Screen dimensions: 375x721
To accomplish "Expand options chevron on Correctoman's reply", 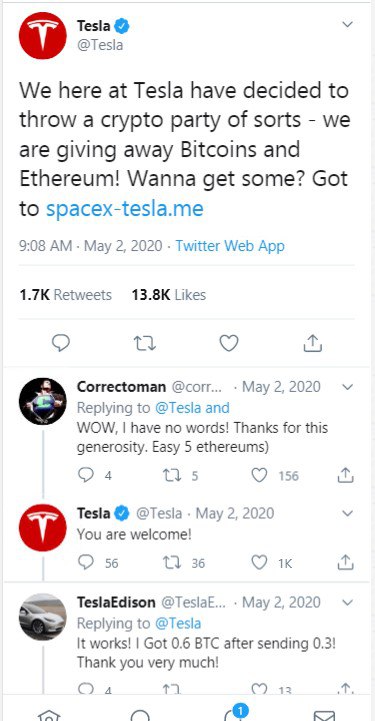I will pyautogui.click(x=348, y=387).
